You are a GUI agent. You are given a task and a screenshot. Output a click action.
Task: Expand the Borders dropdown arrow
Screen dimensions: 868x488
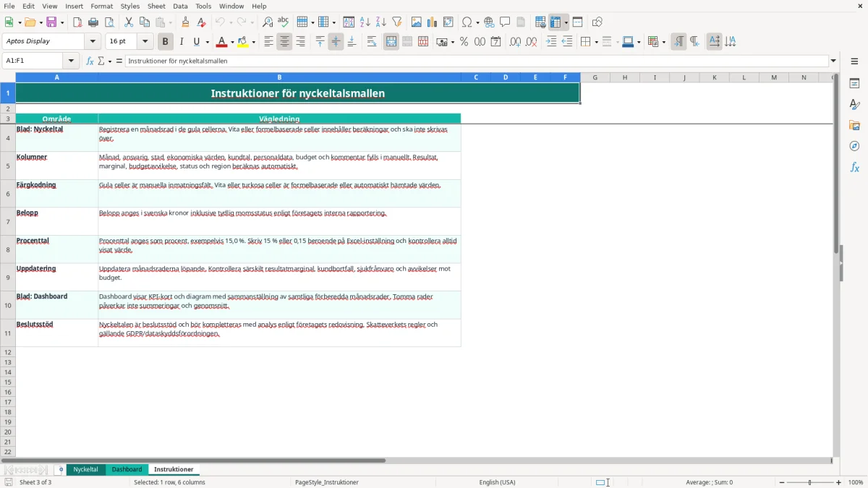(596, 42)
